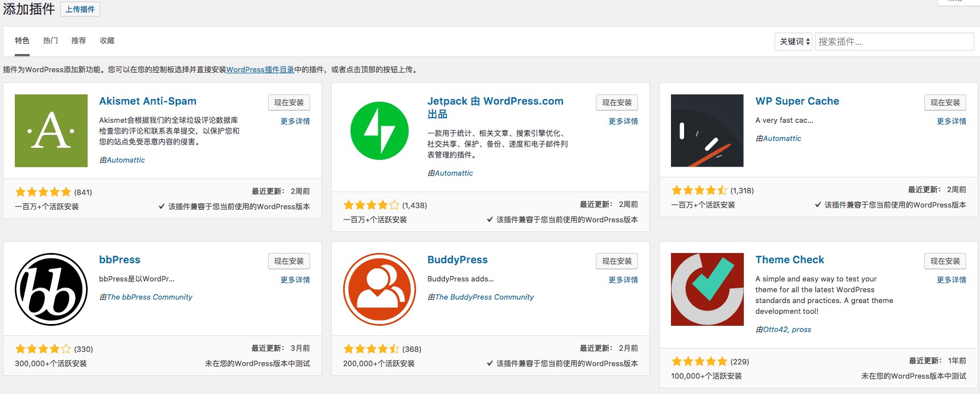Click the 添加插件 page heading
Viewport: 980px width, 394px height.
coord(29,9)
